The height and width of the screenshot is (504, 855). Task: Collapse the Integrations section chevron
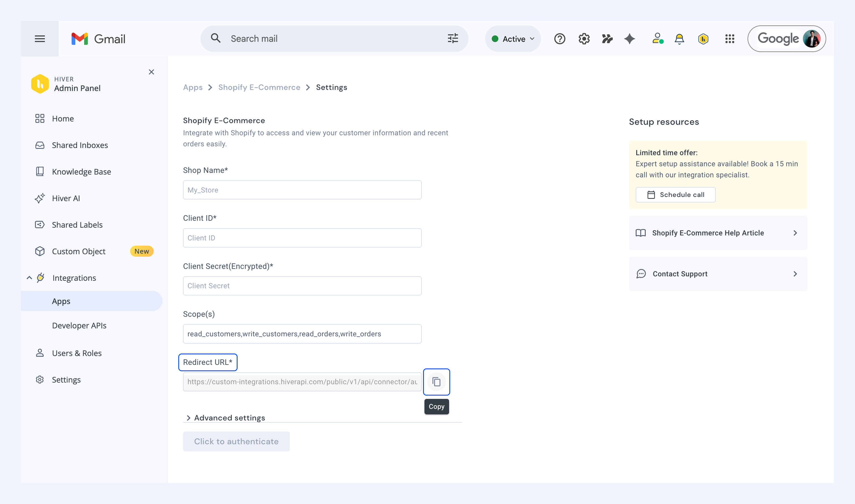click(x=29, y=278)
